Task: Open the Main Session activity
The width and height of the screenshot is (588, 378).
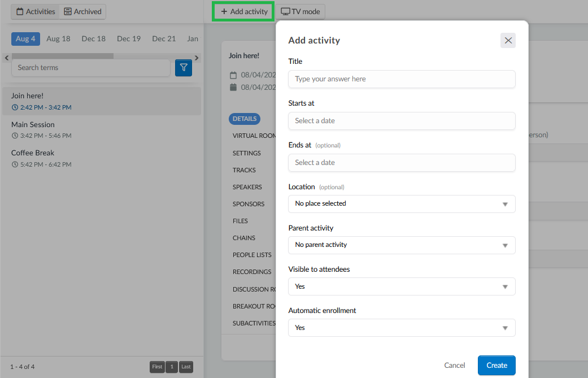Action: click(x=102, y=130)
